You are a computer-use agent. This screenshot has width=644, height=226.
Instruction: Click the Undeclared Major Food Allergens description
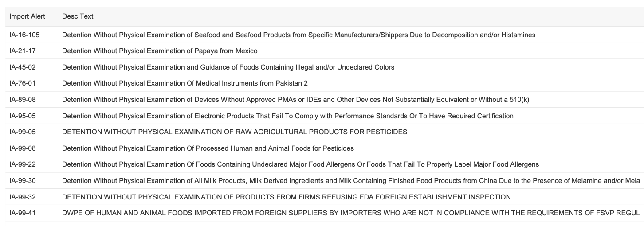click(x=300, y=164)
